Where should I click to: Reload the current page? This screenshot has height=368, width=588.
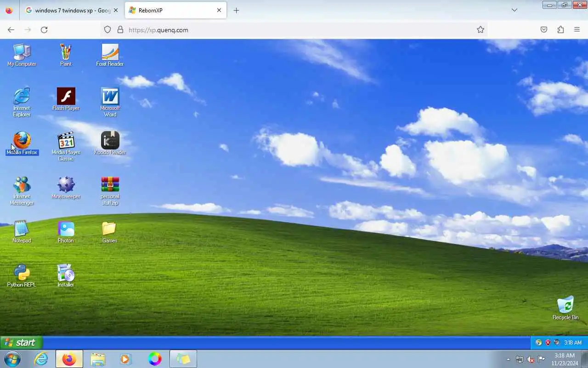[44, 29]
